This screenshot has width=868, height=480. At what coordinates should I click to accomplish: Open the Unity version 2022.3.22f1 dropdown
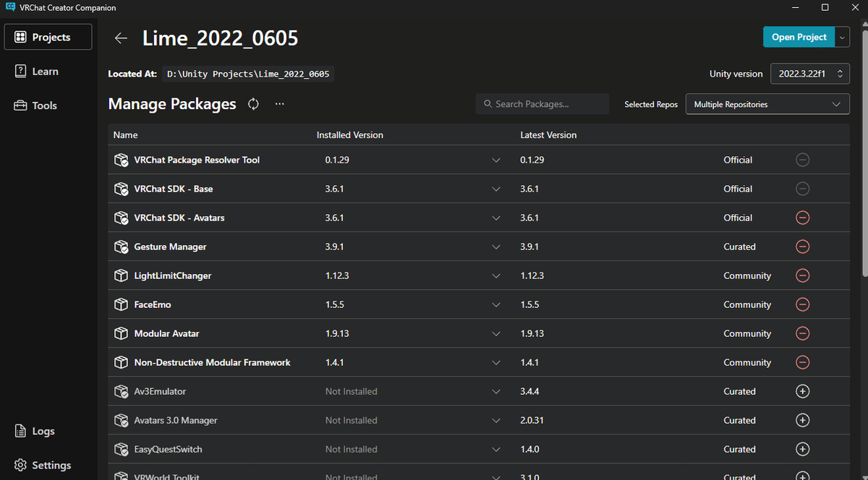point(809,74)
